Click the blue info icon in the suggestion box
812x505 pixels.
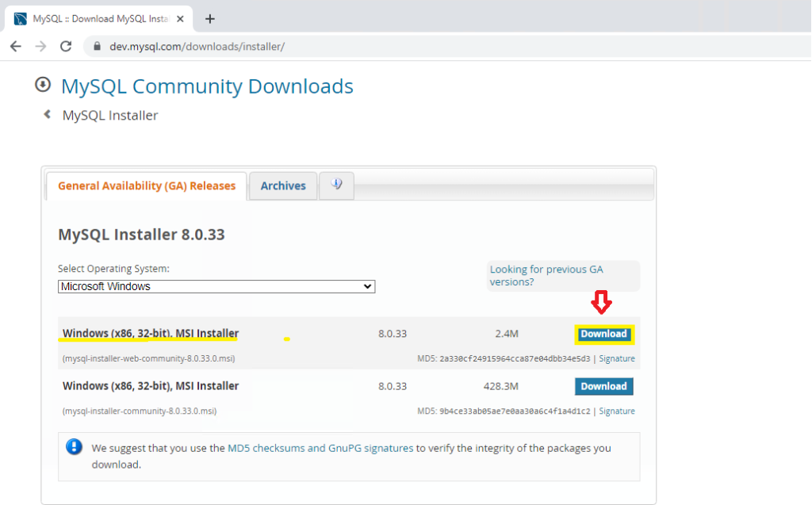pyautogui.click(x=74, y=446)
